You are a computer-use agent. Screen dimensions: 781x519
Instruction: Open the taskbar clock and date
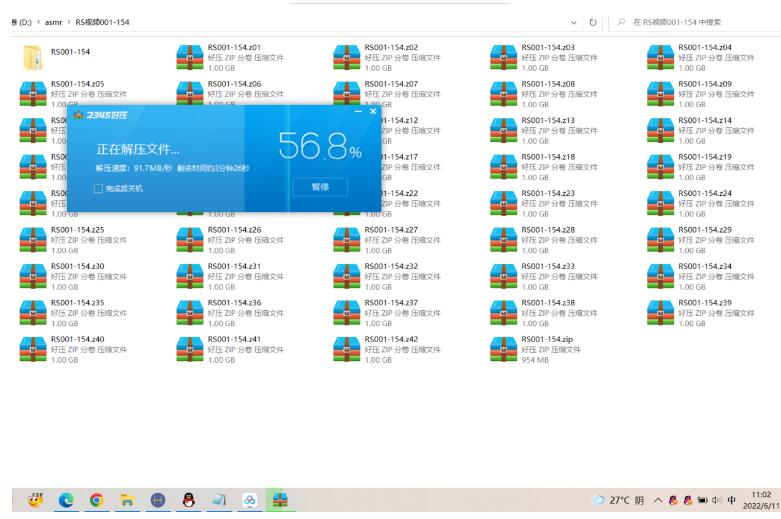pos(763,501)
